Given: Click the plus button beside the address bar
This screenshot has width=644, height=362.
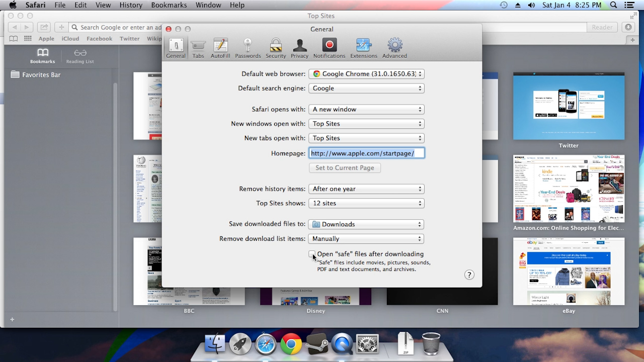Looking at the screenshot, I should point(61,27).
